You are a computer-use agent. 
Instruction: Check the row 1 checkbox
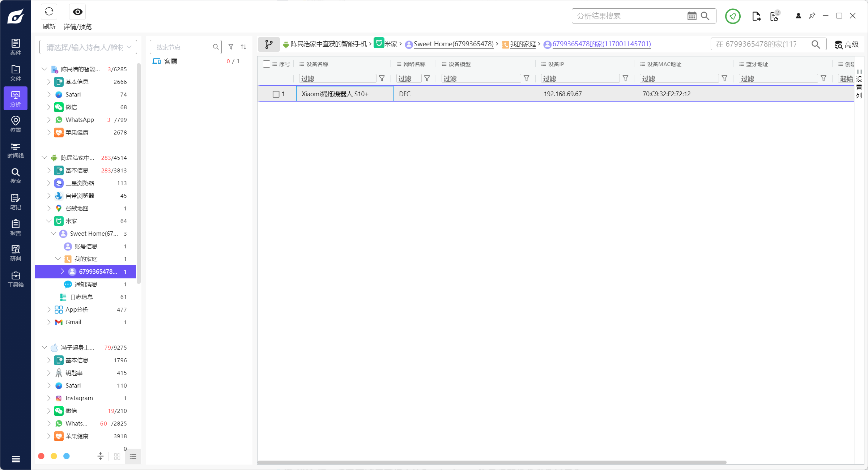click(276, 94)
